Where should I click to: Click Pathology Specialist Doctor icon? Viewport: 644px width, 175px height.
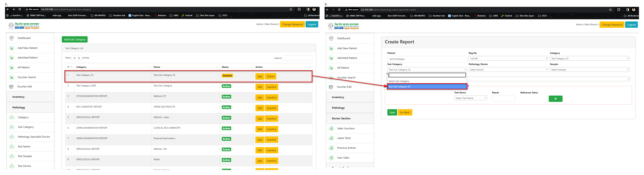pyautogui.click(x=12, y=137)
